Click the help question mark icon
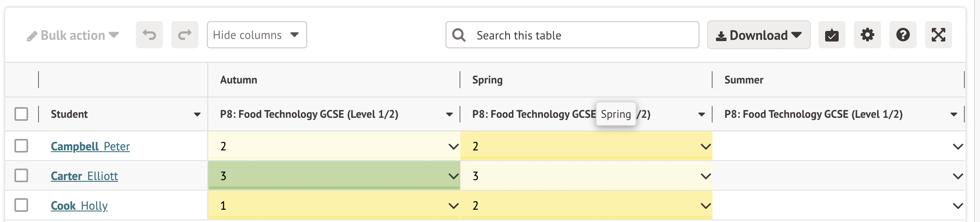The width and height of the screenshot is (980, 222). pyautogui.click(x=903, y=35)
